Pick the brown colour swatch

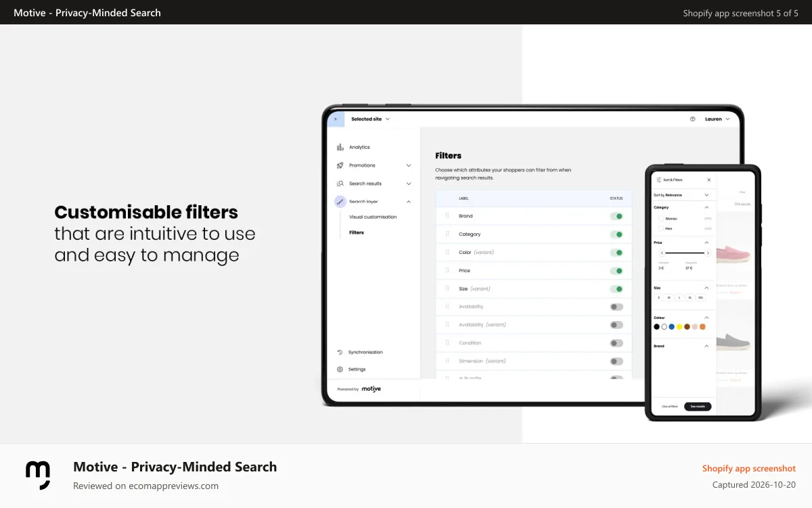(x=687, y=326)
